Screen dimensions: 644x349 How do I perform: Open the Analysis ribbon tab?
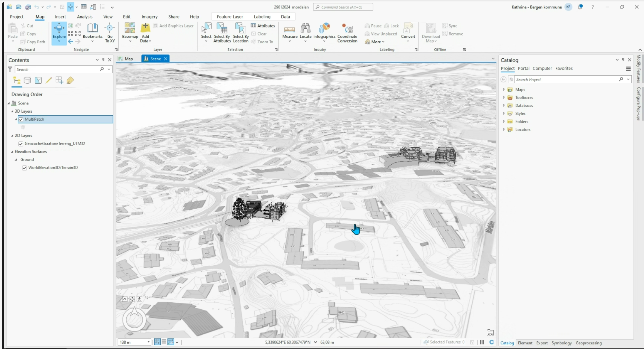[84, 17]
